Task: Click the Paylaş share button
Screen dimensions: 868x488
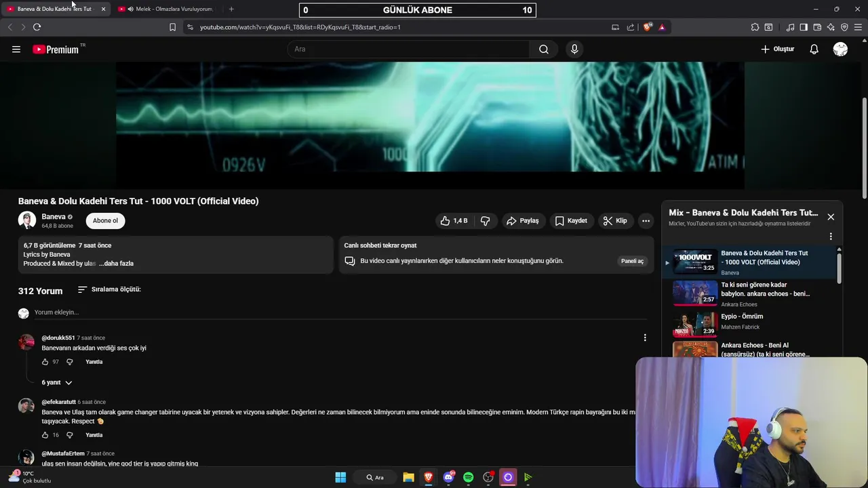Action: (x=523, y=221)
